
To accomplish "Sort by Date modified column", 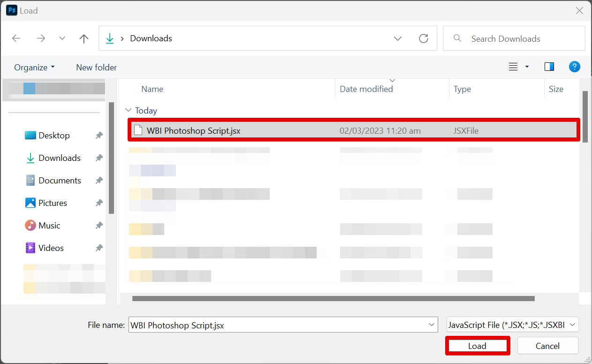I will tap(366, 89).
